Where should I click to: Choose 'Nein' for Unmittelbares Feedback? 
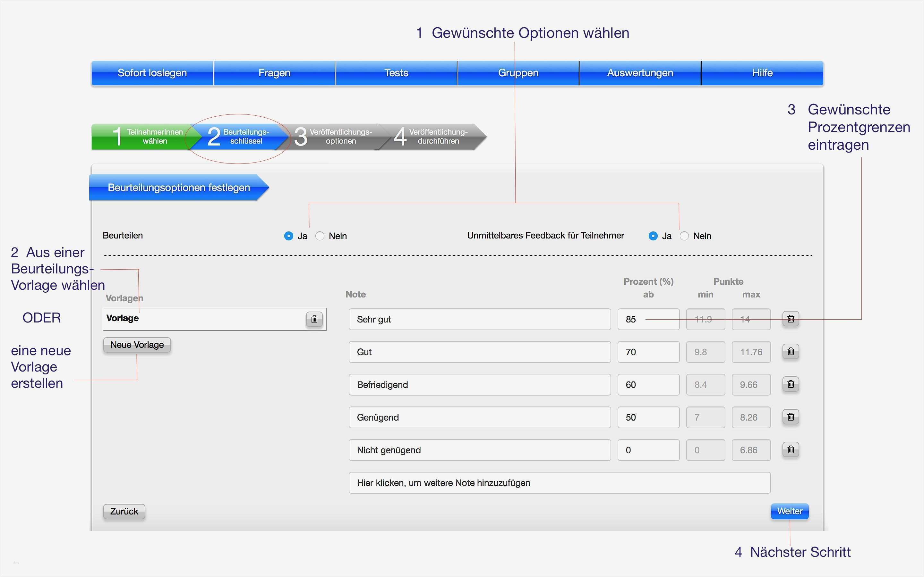click(684, 236)
